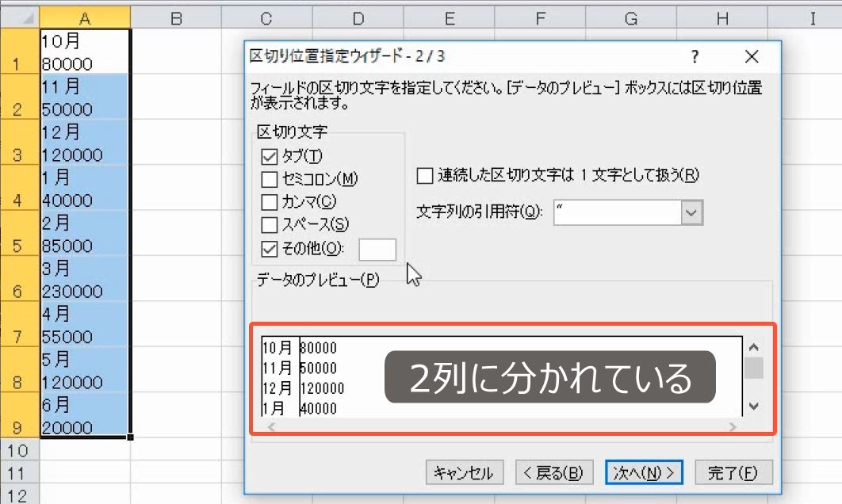Enable treating consecutive delimiters as one
Image resolution: width=842 pixels, height=504 pixels.
pyautogui.click(x=425, y=176)
